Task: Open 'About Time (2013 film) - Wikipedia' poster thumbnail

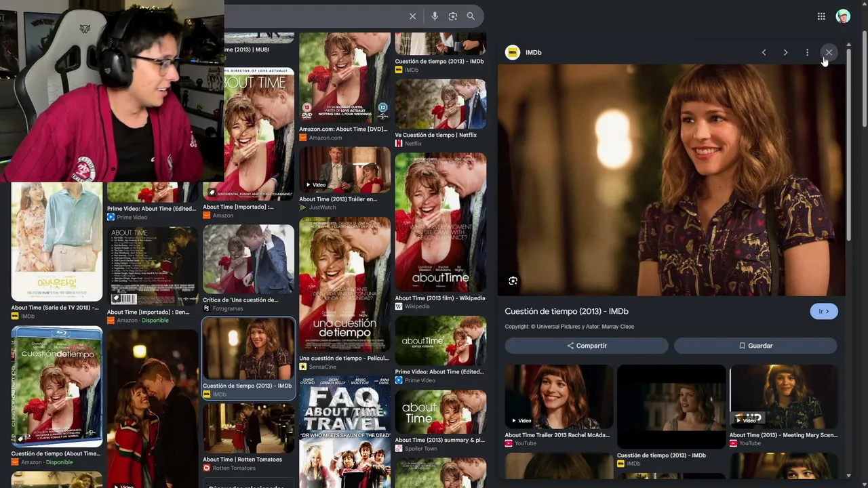Action: (441, 222)
